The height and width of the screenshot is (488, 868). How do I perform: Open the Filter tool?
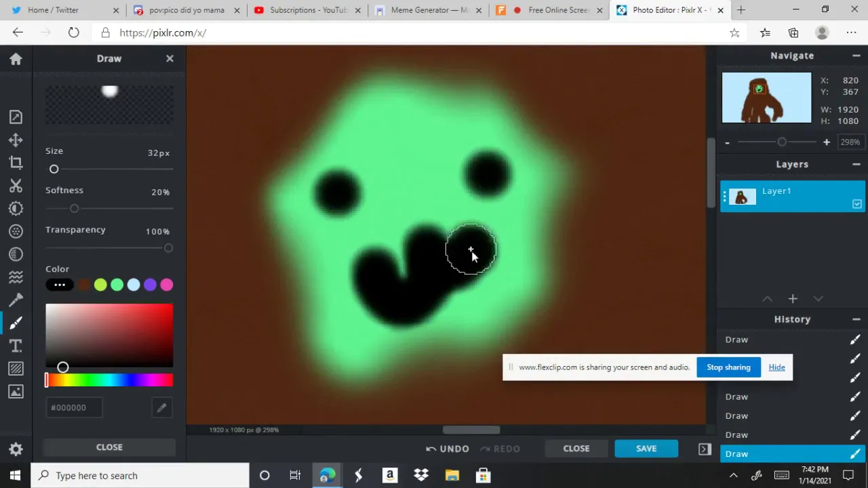[x=16, y=231]
